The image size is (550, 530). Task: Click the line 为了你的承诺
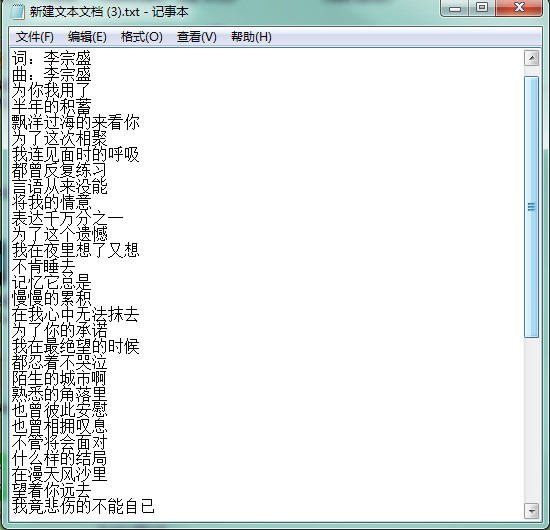point(60,331)
